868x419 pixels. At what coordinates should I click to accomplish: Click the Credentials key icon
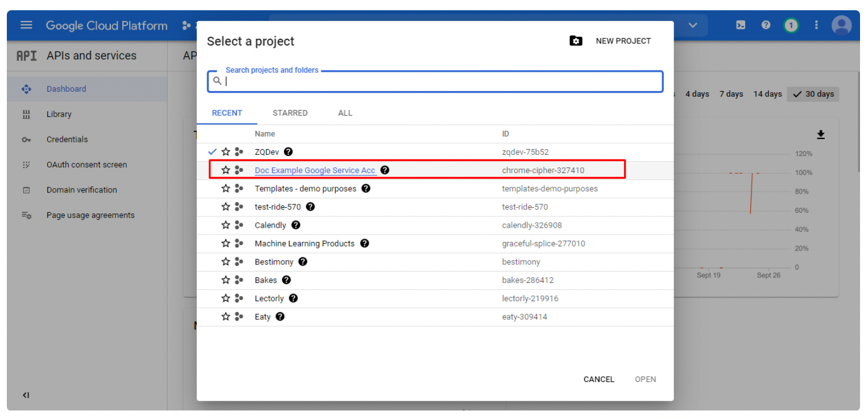coord(26,139)
